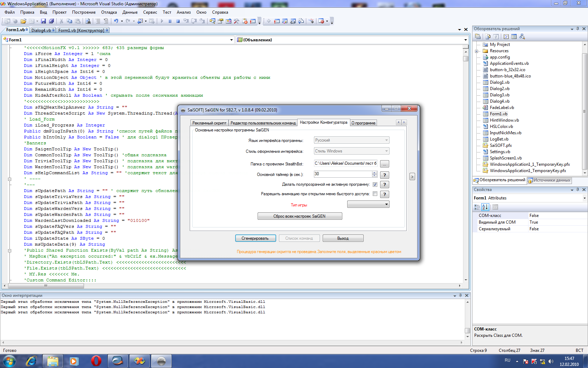Viewport: 588px width, 368px height.
Task: Click View Code icon in Solution Explorer
Action: click(x=506, y=36)
